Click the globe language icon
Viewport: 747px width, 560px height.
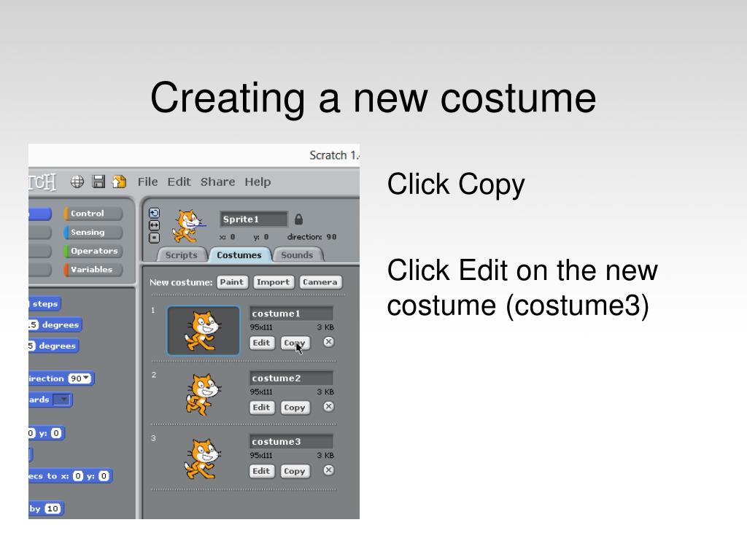click(77, 182)
